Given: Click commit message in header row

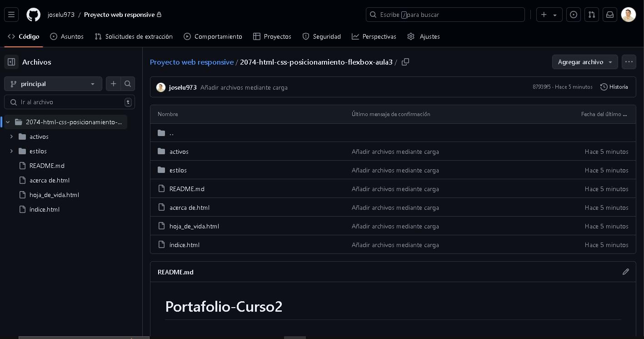Looking at the screenshot, I should pyautogui.click(x=244, y=87).
